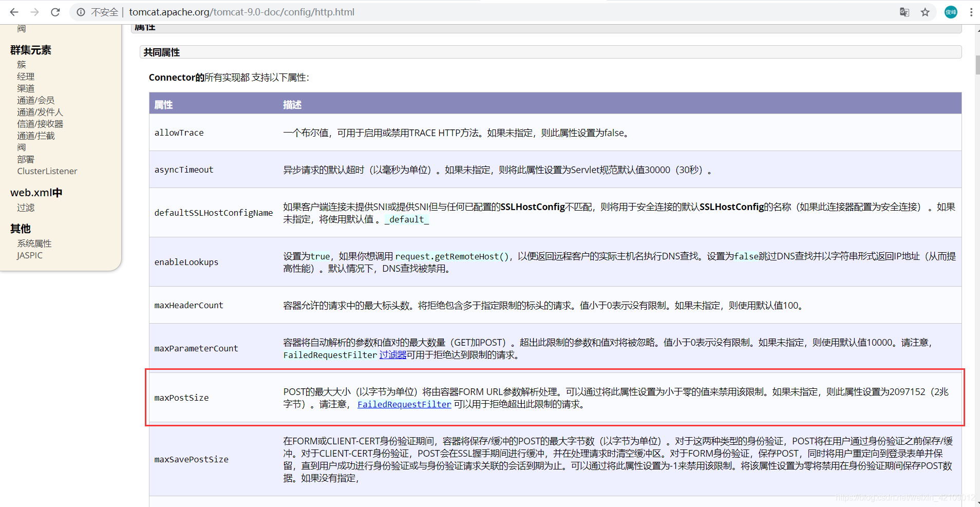Open the 信道/接收器 sidebar link
This screenshot has width=980, height=507.
pyautogui.click(x=40, y=124)
